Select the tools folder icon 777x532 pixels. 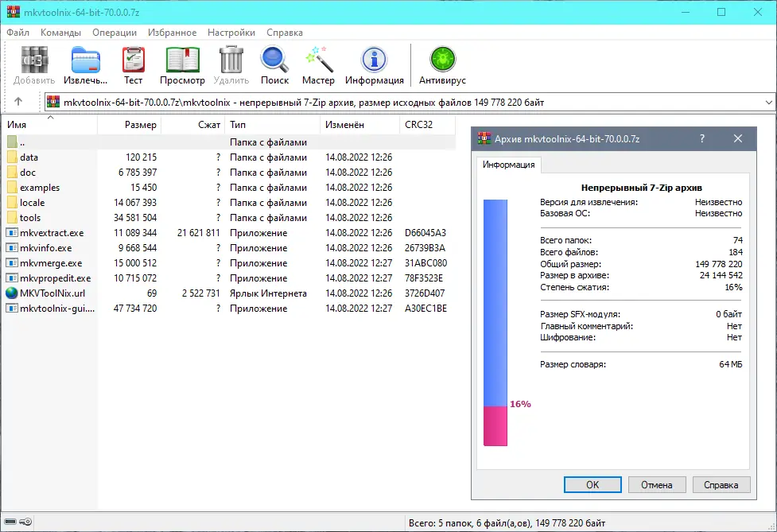click(13, 218)
